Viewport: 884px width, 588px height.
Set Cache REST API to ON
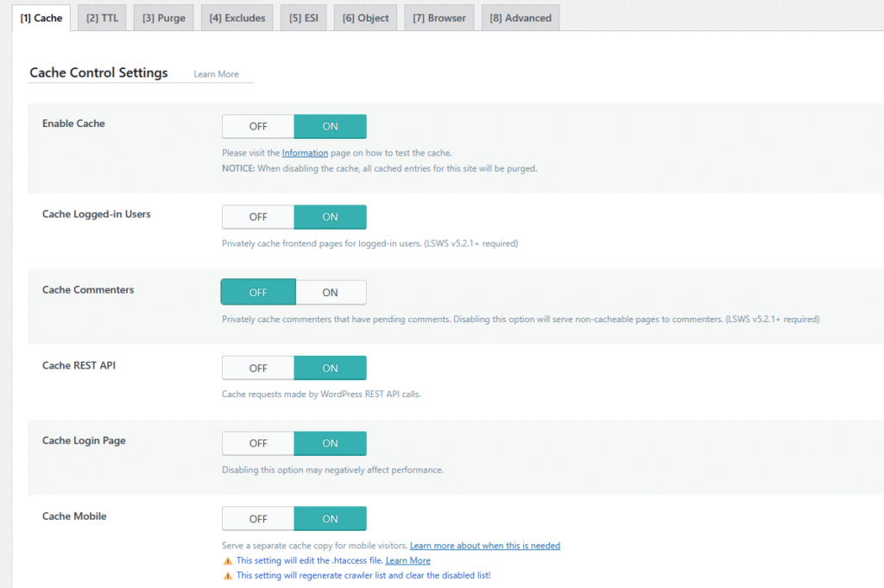330,368
